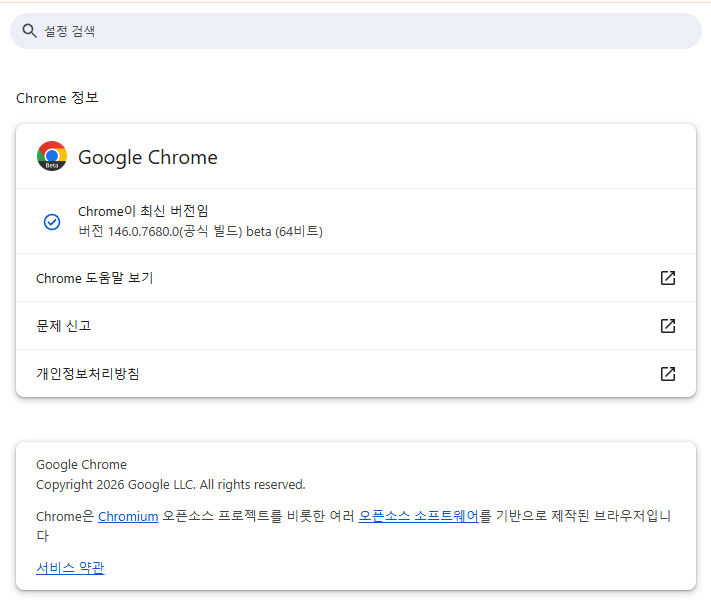Viewport: 711px width, 606px height.
Task: Open external link icon for Chrome 도움말 보기
Action: click(x=668, y=278)
